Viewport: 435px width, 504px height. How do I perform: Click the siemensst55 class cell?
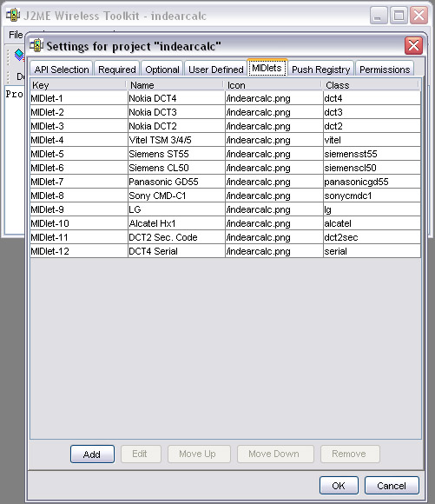[372, 154]
